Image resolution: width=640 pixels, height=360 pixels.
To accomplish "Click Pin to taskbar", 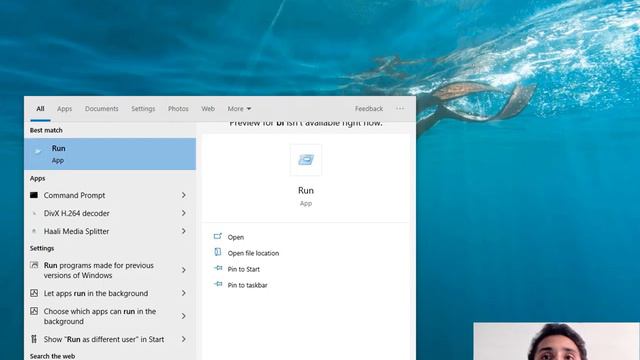I will (x=247, y=285).
